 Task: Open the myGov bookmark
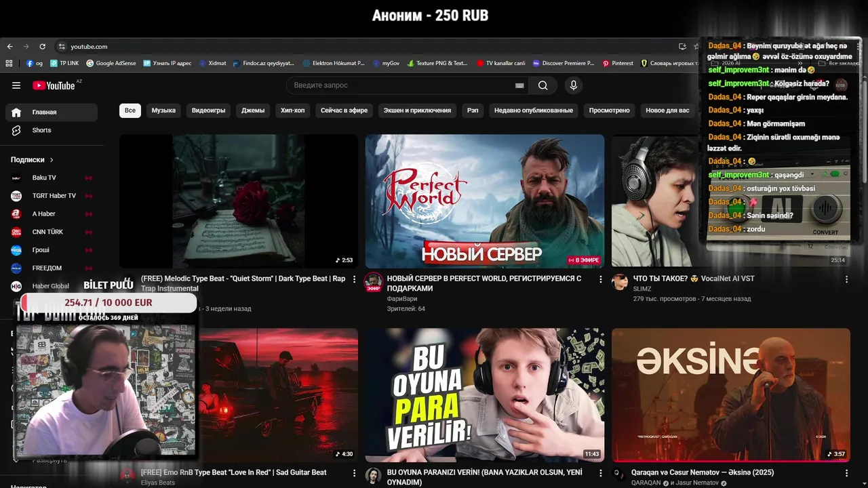point(387,63)
